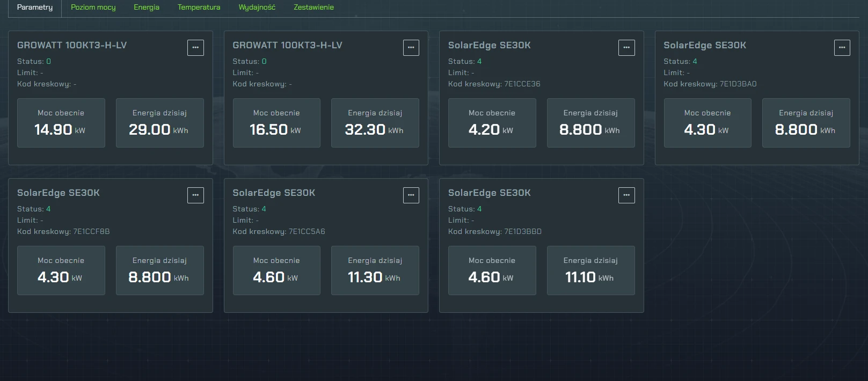868x381 pixels.
Task: Show more options for SolarEdge 7E1D3BBD
Action: (x=626, y=195)
